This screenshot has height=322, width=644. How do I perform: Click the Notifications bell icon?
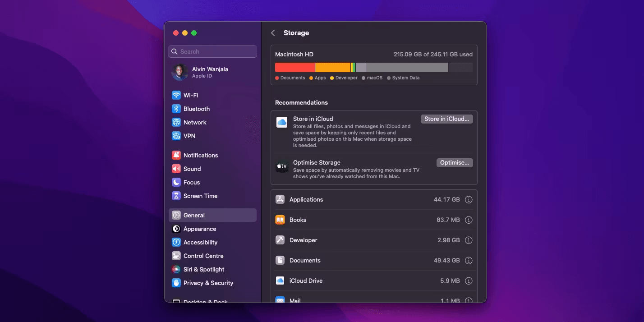click(x=176, y=155)
